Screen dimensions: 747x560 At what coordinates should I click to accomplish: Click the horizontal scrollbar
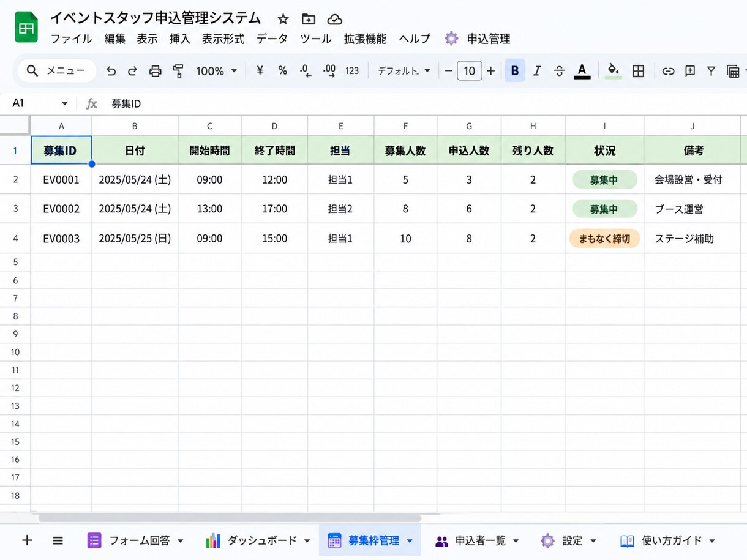230,518
